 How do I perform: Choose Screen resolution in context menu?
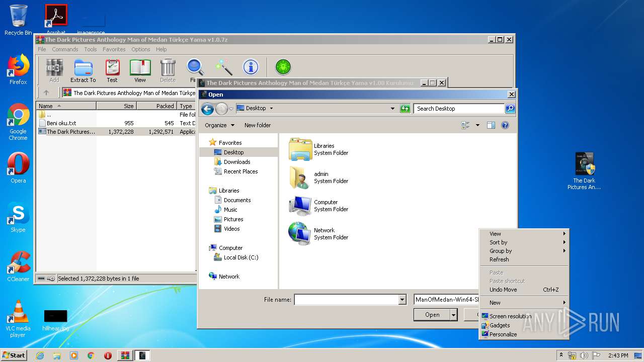click(524, 316)
